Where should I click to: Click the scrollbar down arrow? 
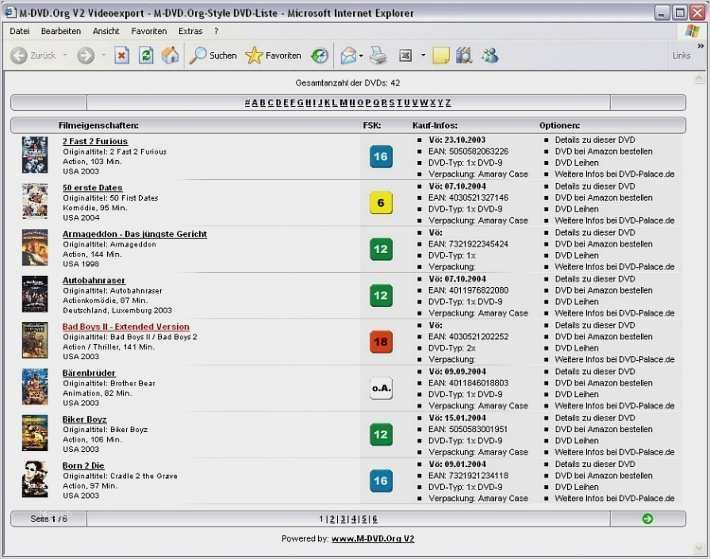click(699, 549)
